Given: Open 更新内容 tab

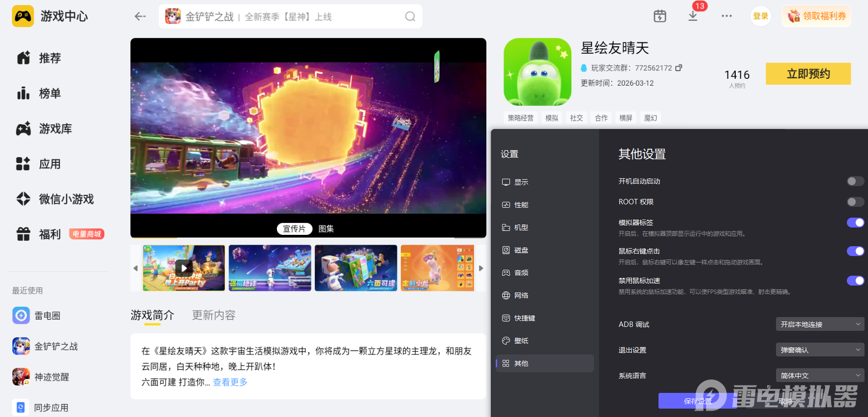Looking at the screenshot, I should coord(213,315).
